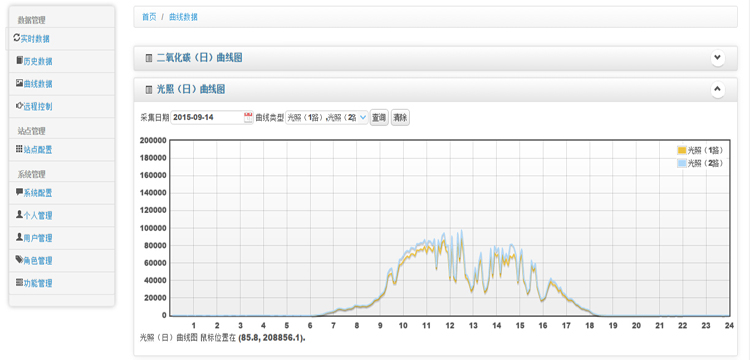The height and width of the screenshot is (360, 750).
Task: Open the calendar picker icon beside date
Action: (248, 118)
